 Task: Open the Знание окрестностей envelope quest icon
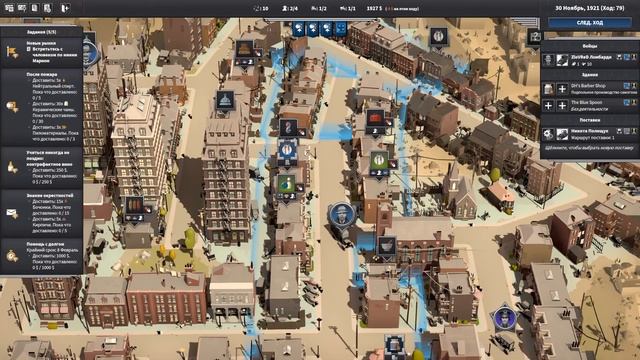[12, 213]
